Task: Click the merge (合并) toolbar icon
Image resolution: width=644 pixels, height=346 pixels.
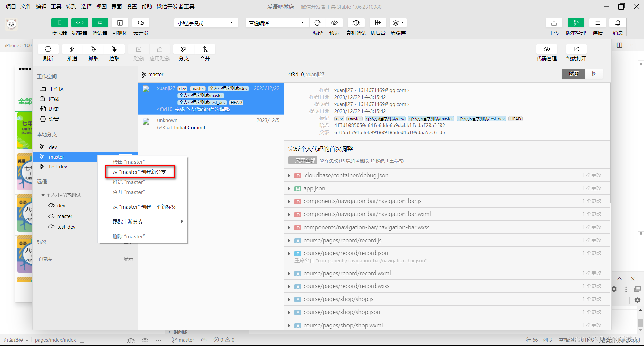Action: pos(205,49)
